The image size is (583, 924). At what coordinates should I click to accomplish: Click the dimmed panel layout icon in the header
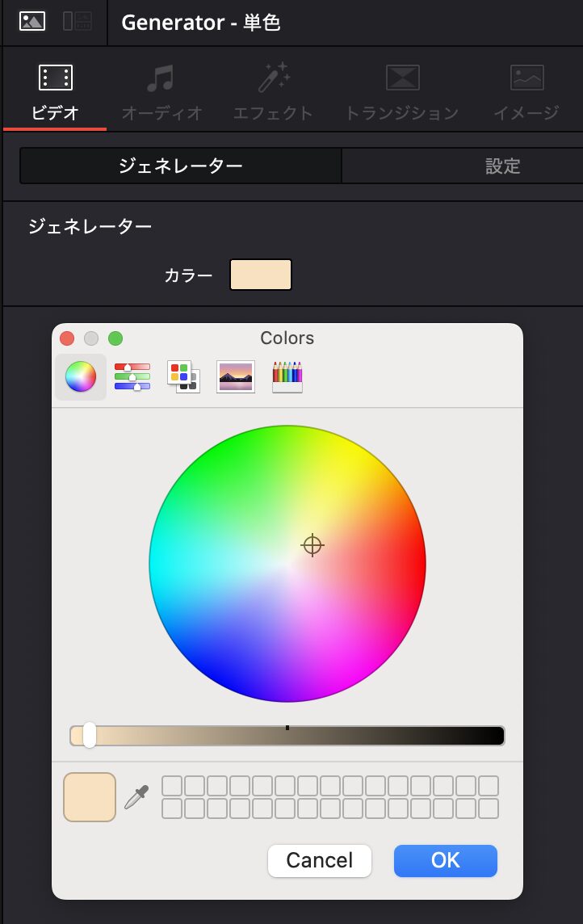tap(78, 22)
